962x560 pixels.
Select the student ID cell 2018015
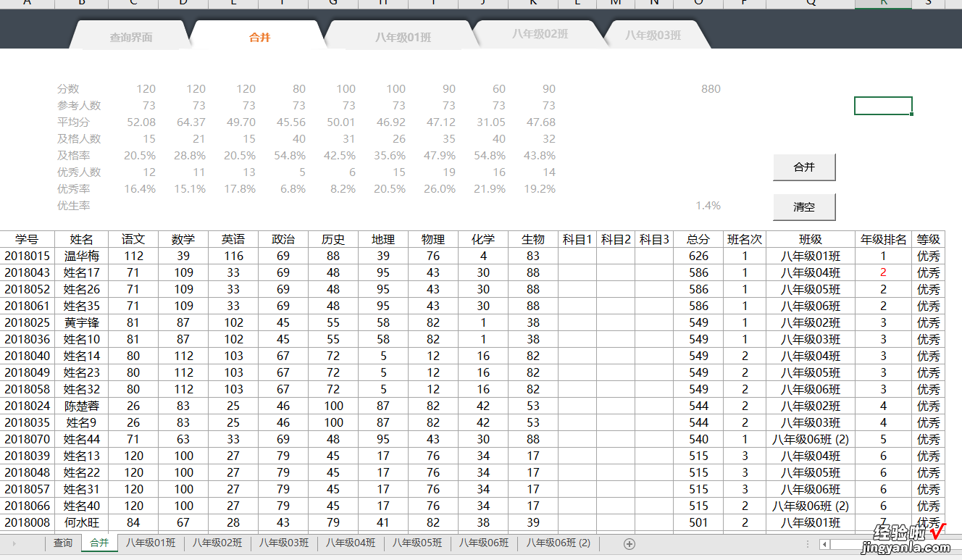27,256
